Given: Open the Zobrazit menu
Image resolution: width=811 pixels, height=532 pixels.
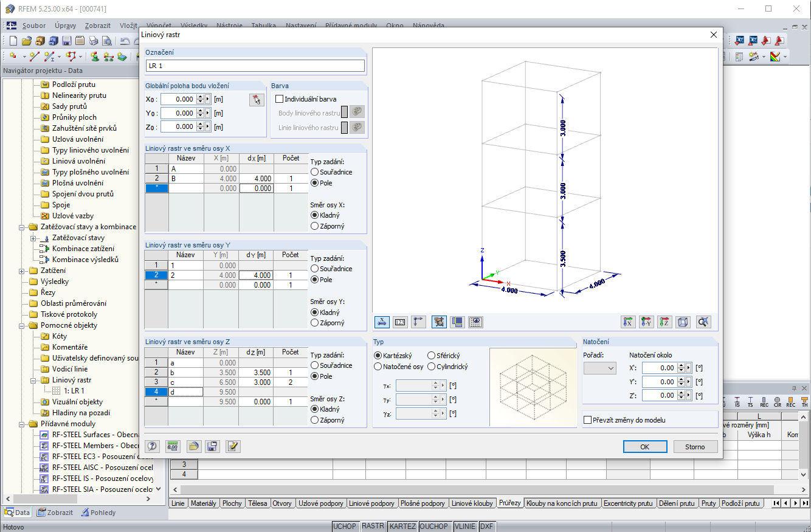Looking at the screenshot, I should coord(98,26).
